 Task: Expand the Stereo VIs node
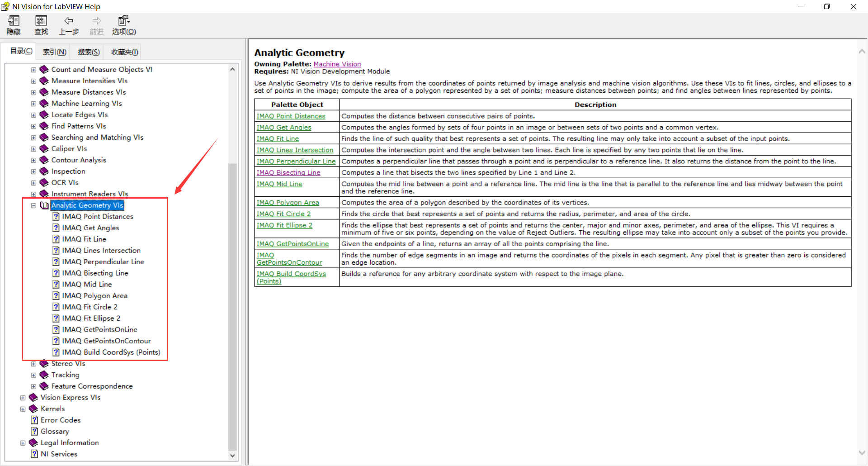[x=33, y=364]
